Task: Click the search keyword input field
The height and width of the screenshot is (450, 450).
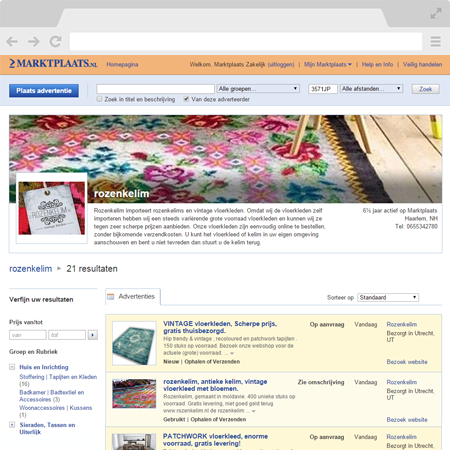Action: [x=155, y=89]
